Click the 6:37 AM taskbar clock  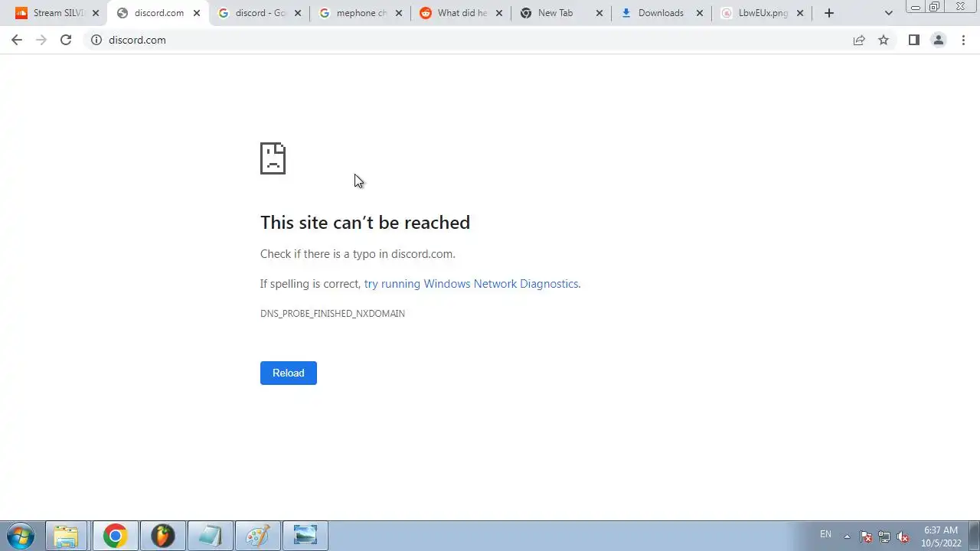(x=941, y=536)
